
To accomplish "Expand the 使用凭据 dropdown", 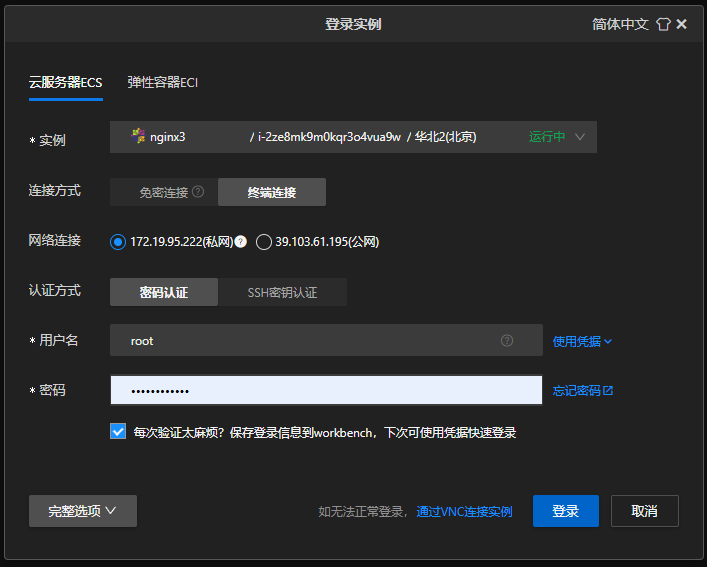I will pos(582,341).
